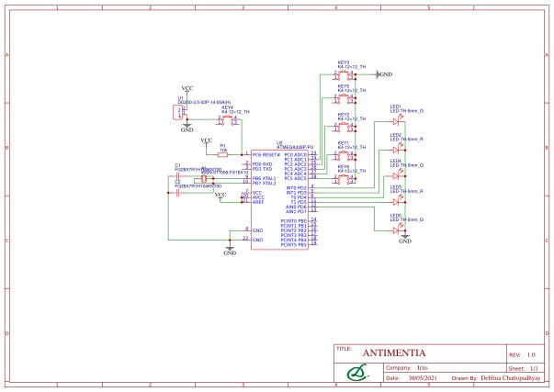Click the PC5 ADC5 pin label
The height and width of the screenshot is (392, 554).
[x=295, y=178]
